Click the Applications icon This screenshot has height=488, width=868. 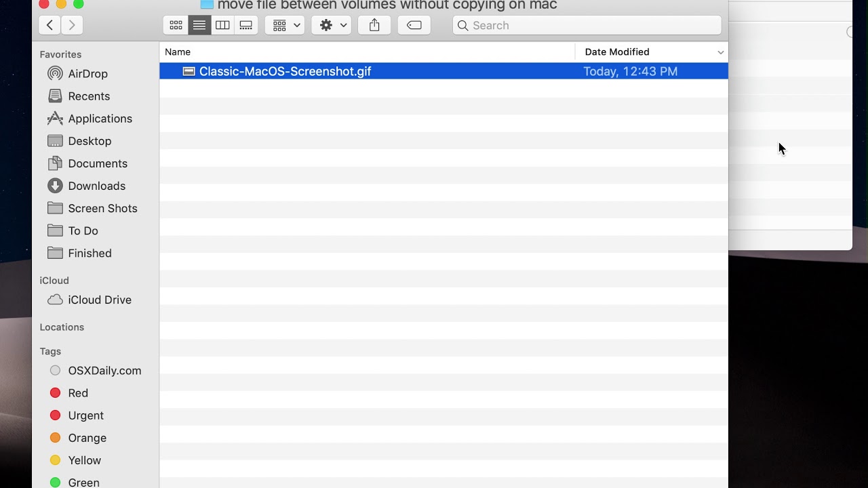coord(56,118)
